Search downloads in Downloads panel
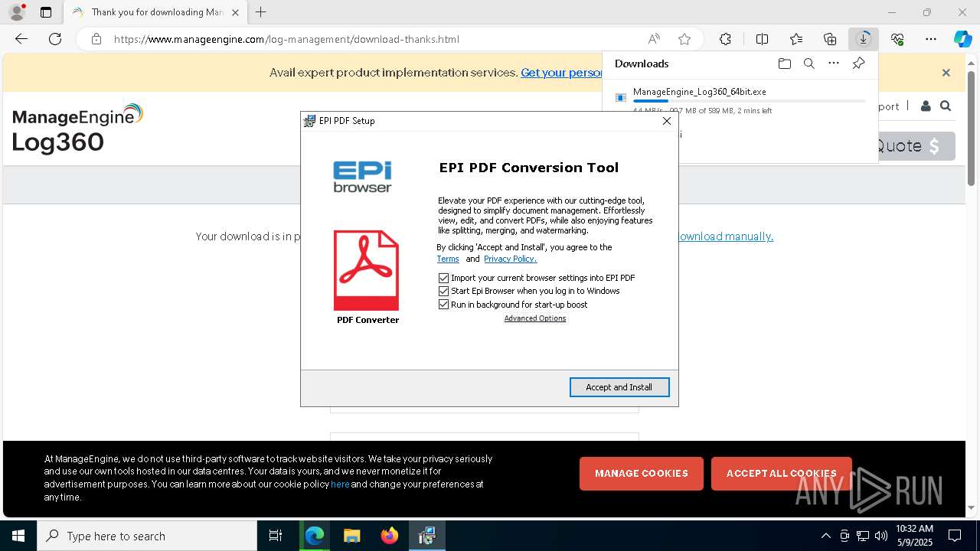The width and height of the screenshot is (980, 551). pyautogui.click(x=808, y=64)
